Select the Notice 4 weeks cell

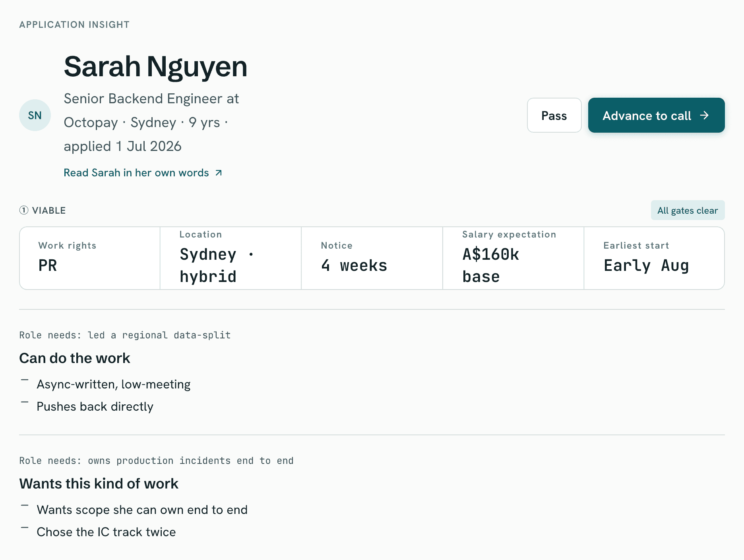click(372, 258)
